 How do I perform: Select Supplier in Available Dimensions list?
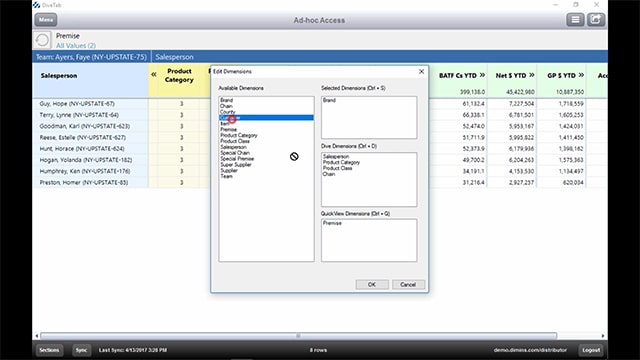pos(229,171)
